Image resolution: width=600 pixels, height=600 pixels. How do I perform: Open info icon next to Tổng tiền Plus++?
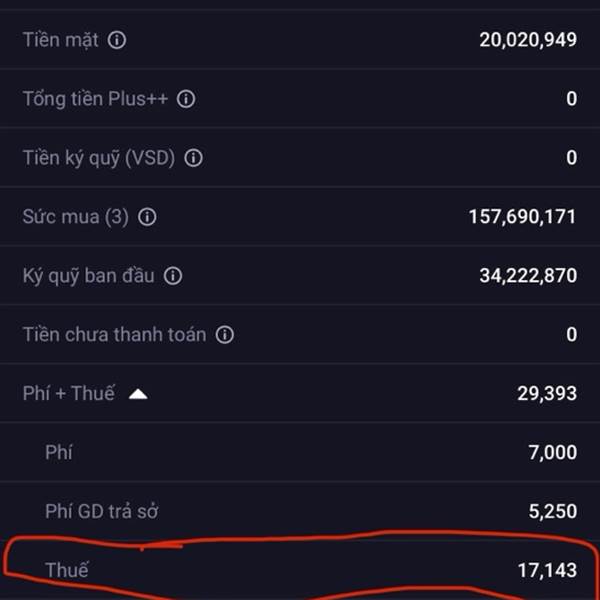[186, 99]
